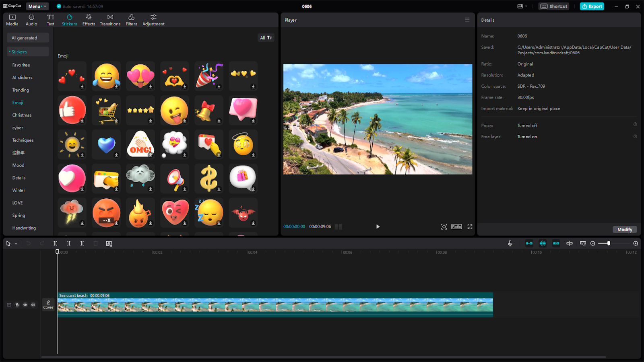Click the delete-right trim icon
Viewport: 644px width, 362px height.
tap(82, 243)
